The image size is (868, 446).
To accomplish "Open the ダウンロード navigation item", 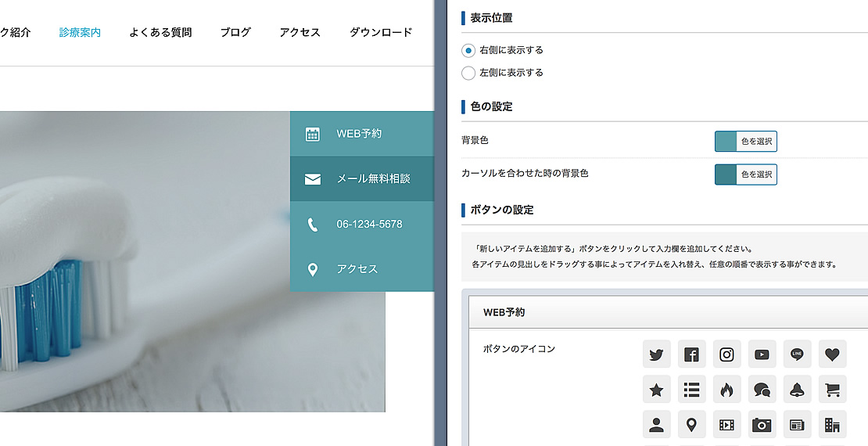I will pos(381,32).
